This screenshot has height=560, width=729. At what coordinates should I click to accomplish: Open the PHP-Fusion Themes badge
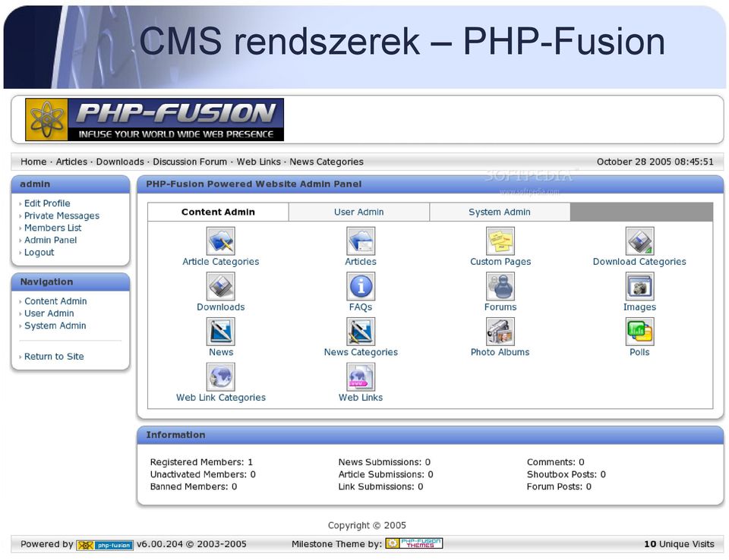[415, 543]
